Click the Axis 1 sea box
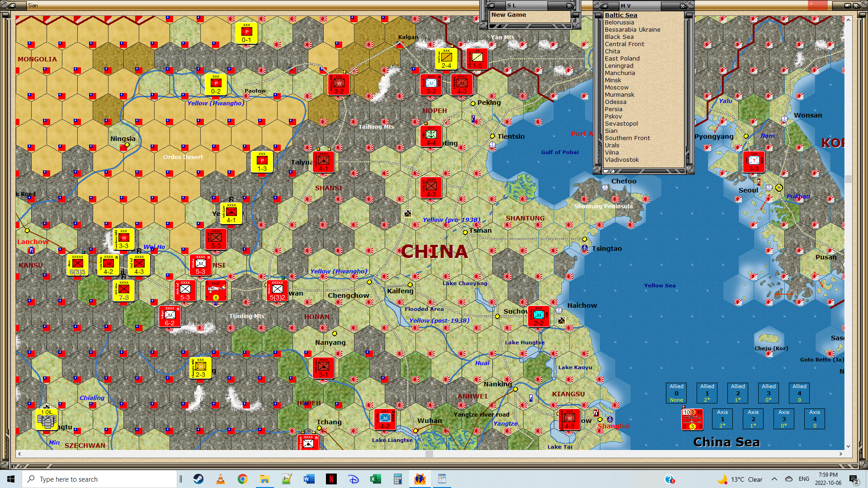Screen dimensions: 868x488 [x=722, y=418]
